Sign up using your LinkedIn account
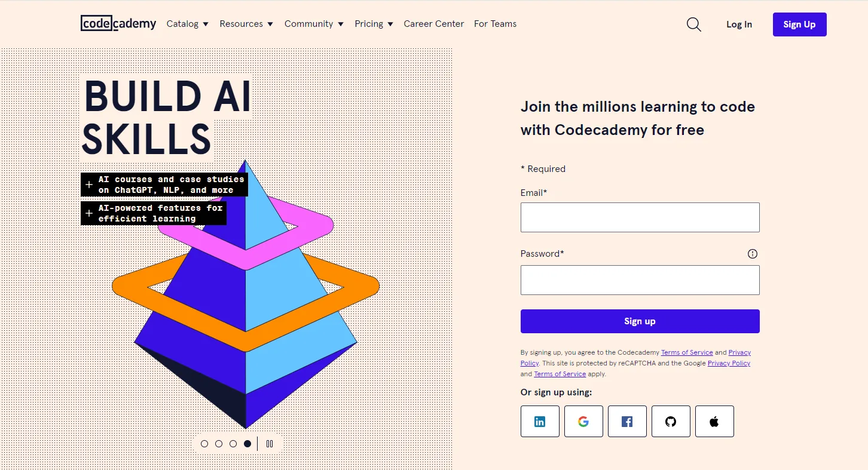The image size is (868, 470). click(540, 421)
